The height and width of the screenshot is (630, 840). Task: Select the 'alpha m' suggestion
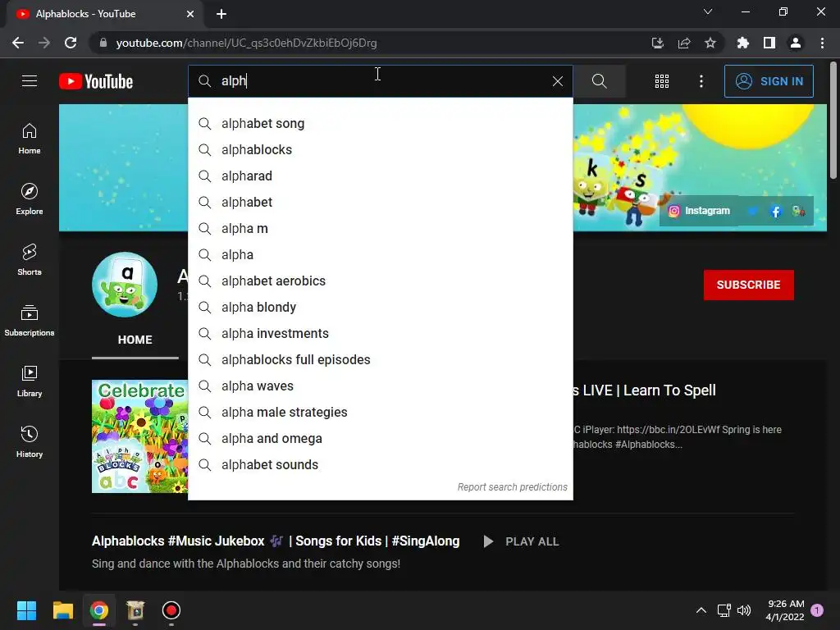pyautogui.click(x=381, y=228)
